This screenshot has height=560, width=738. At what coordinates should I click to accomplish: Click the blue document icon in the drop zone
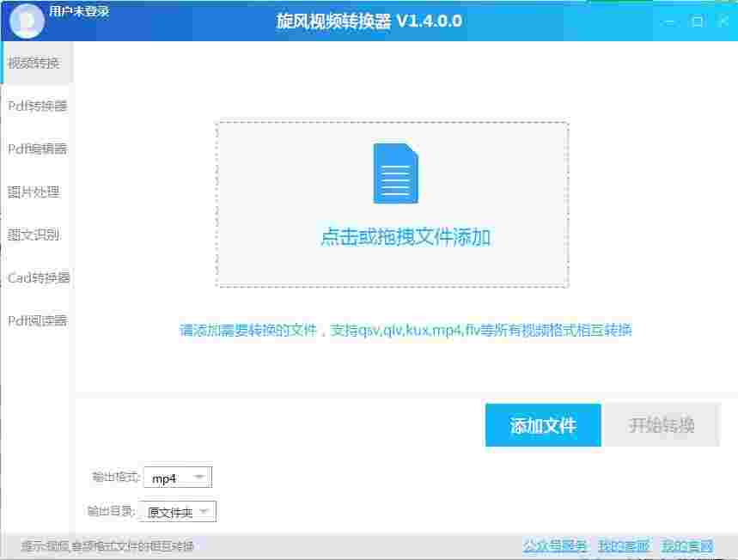[394, 173]
